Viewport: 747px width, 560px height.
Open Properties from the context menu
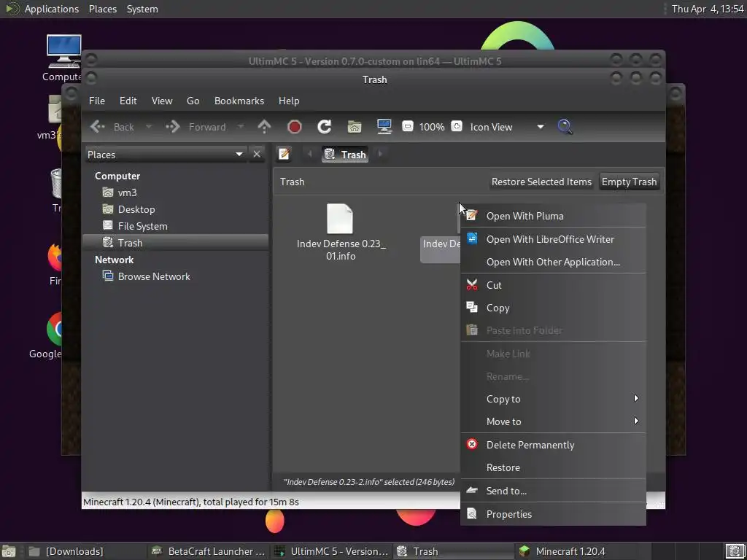tap(553, 514)
